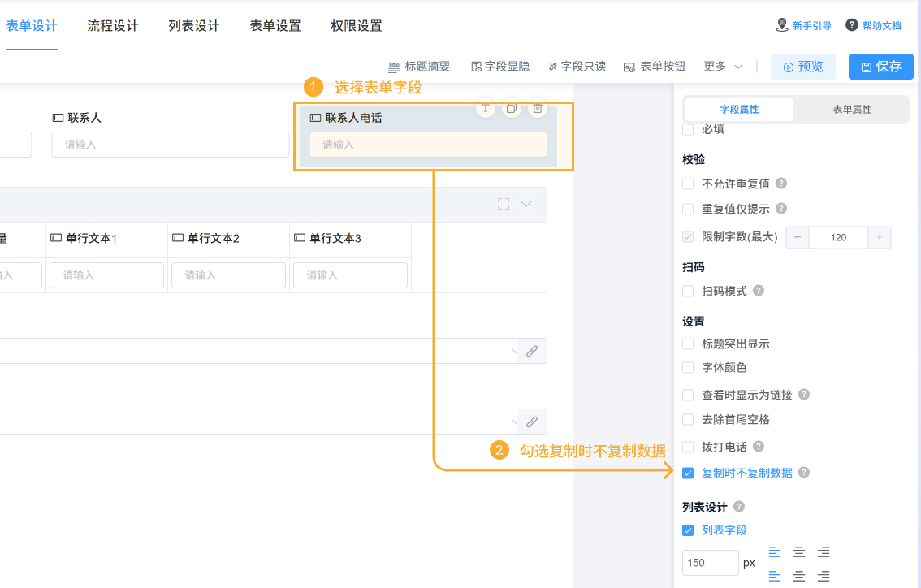The width and height of the screenshot is (921, 588).
Task: Click the 联系人电话 input field
Action: coord(428,145)
